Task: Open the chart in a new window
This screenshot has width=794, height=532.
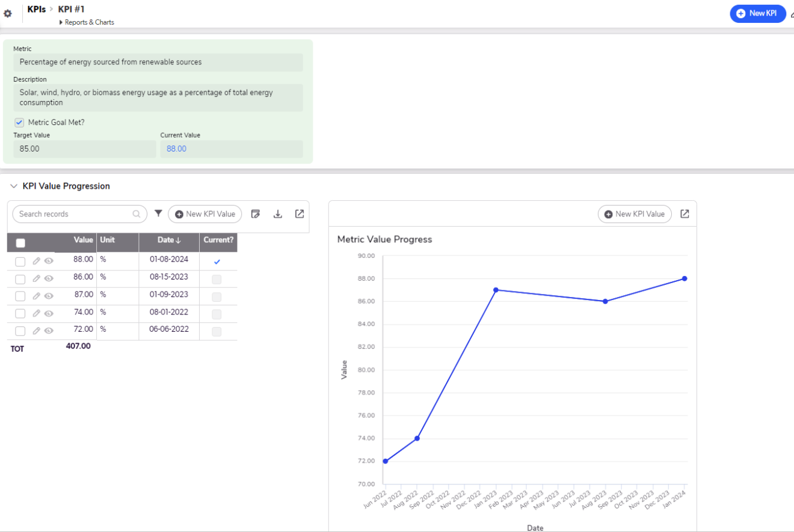Action: point(685,214)
